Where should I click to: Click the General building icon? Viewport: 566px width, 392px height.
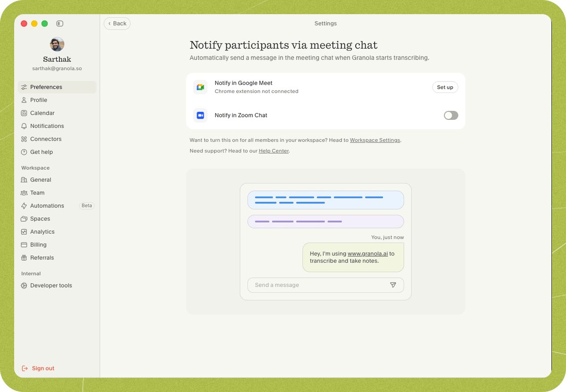[24, 180]
